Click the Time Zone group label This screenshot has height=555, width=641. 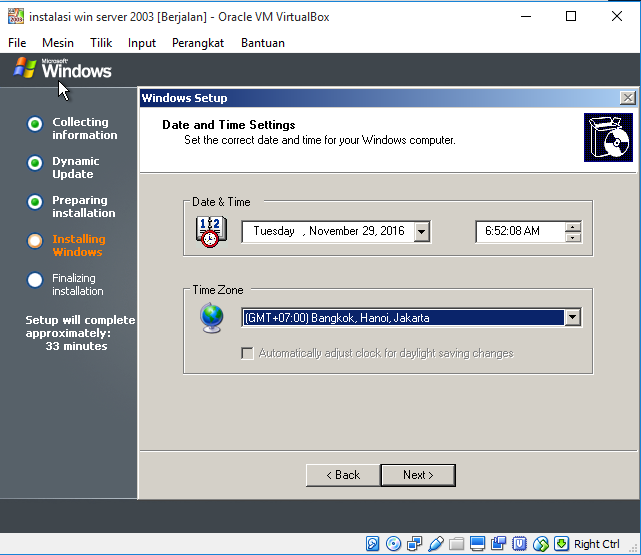pos(218,290)
